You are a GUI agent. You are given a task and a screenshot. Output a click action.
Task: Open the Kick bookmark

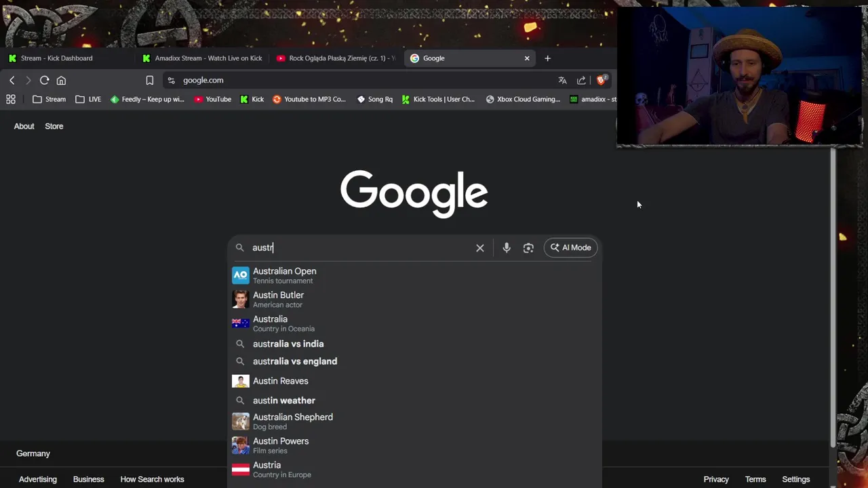coord(252,99)
